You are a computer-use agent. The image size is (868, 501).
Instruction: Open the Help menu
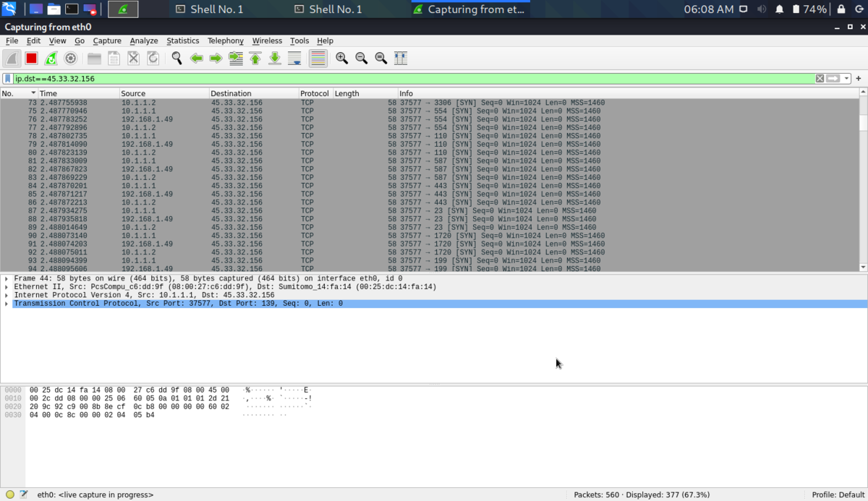tap(325, 41)
